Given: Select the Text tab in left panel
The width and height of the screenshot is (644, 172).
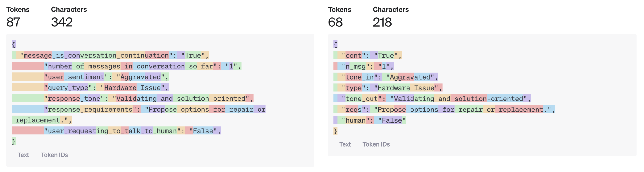Looking at the screenshot, I should click(x=23, y=155).
